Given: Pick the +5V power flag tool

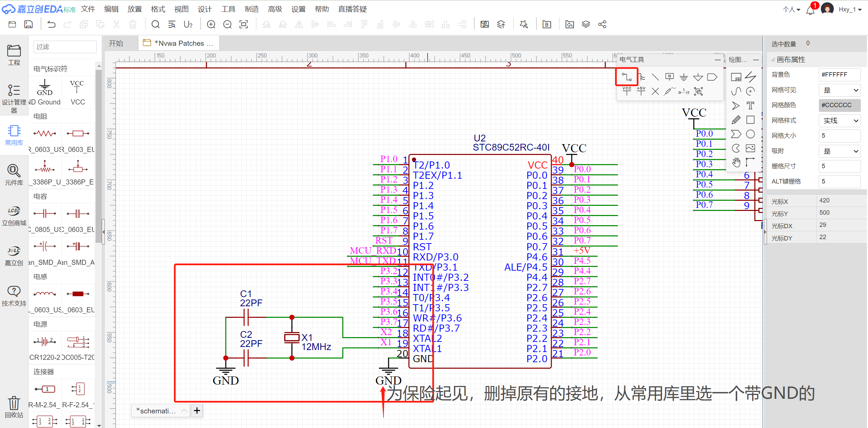Looking at the screenshot, I should (x=641, y=91).
